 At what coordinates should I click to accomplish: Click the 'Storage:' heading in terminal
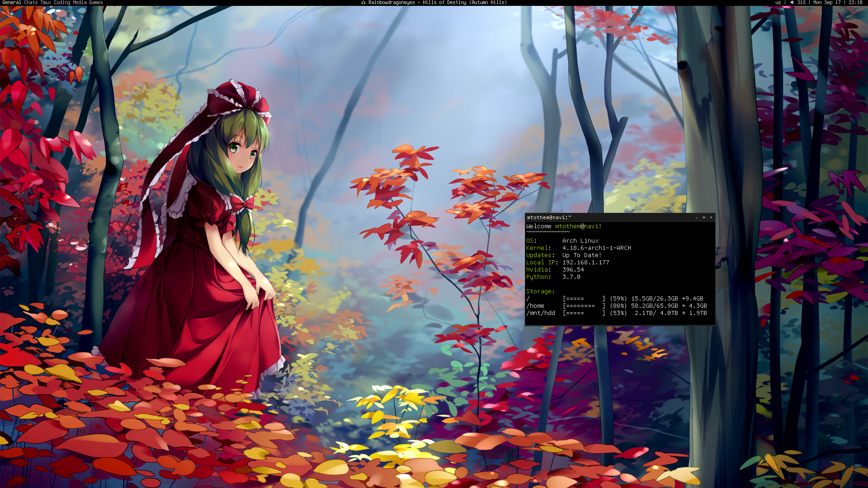tap(540, 291)
